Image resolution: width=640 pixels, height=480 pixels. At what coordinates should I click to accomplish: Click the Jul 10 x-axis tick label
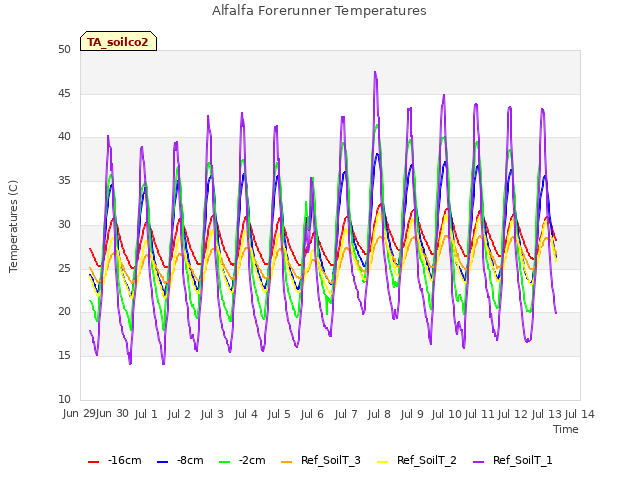(446, 414)
